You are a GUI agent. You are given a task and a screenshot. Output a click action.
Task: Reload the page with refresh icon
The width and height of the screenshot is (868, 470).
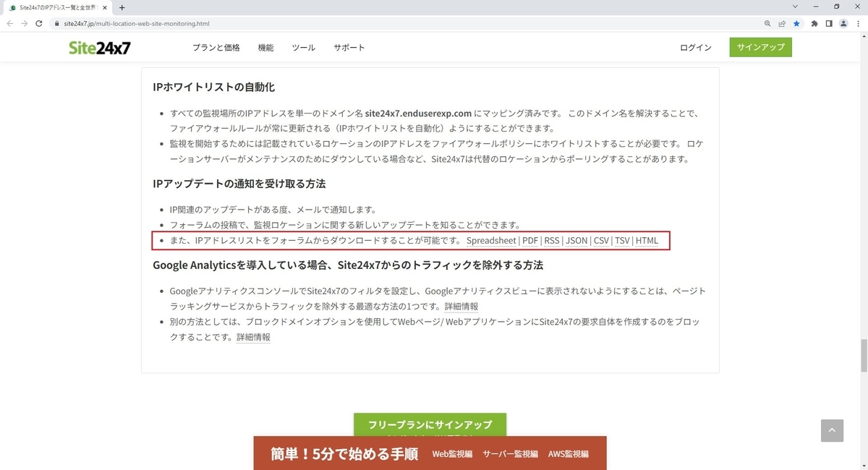coord(40,23)
